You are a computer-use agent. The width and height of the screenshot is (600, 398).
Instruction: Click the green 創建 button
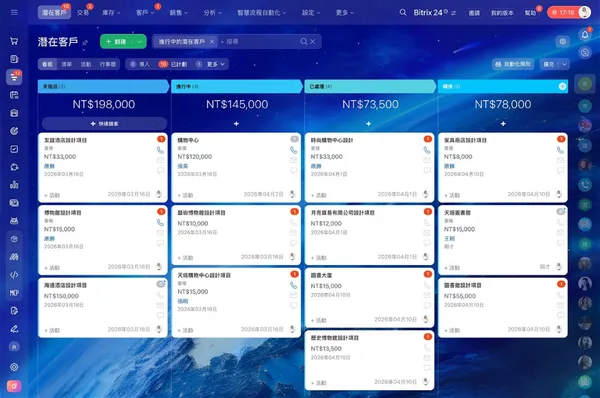(x=117, y=41)
